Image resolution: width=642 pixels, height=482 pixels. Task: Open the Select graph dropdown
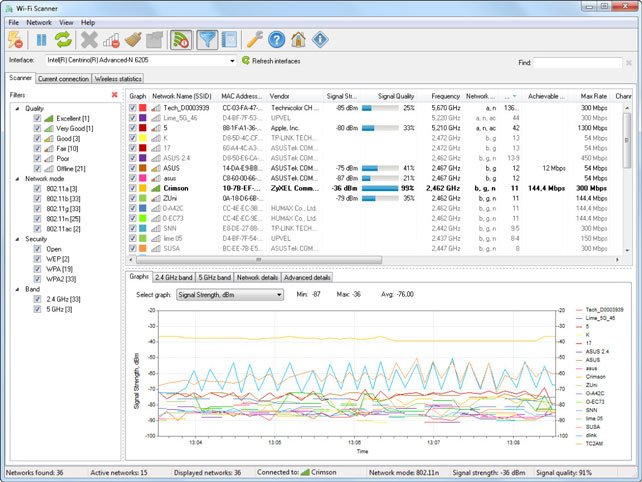(x=279, y=295)
